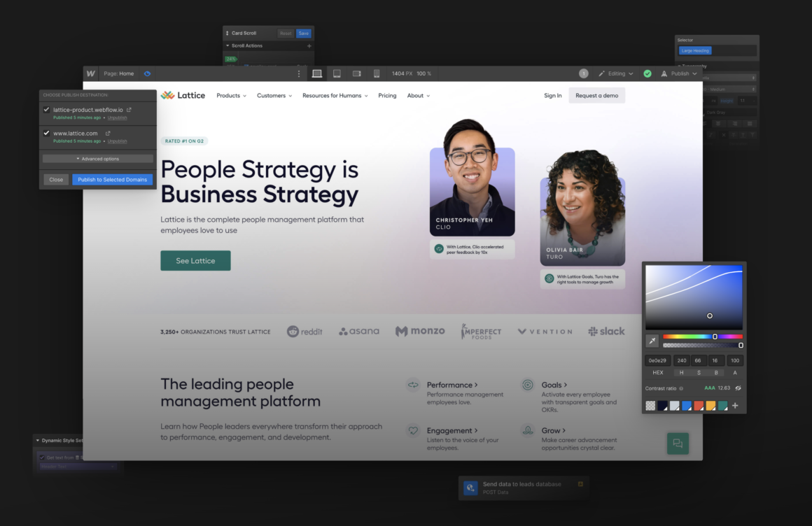The height and width of the screenshot is (526, 812).
Task: Click the reddit logo
Action: tap(304, 332)
